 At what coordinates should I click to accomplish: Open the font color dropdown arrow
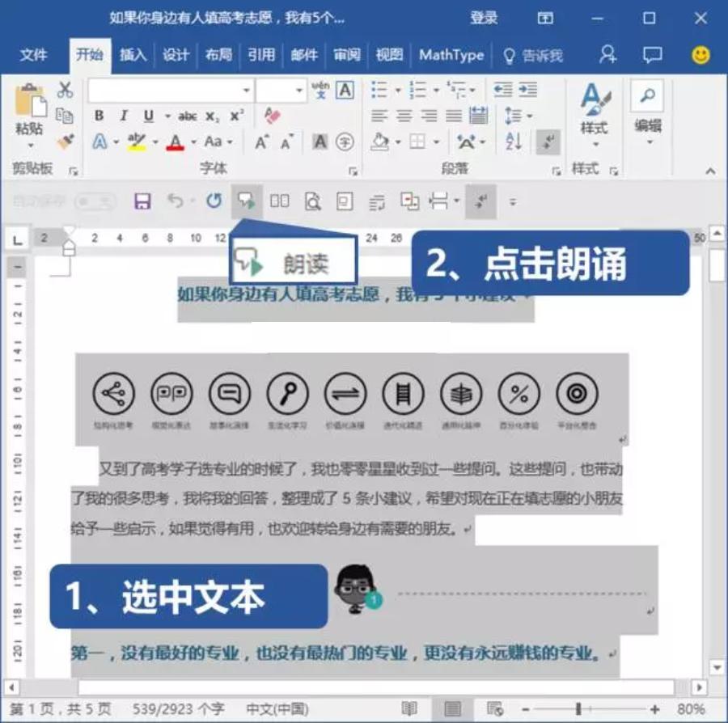point(193,141)
